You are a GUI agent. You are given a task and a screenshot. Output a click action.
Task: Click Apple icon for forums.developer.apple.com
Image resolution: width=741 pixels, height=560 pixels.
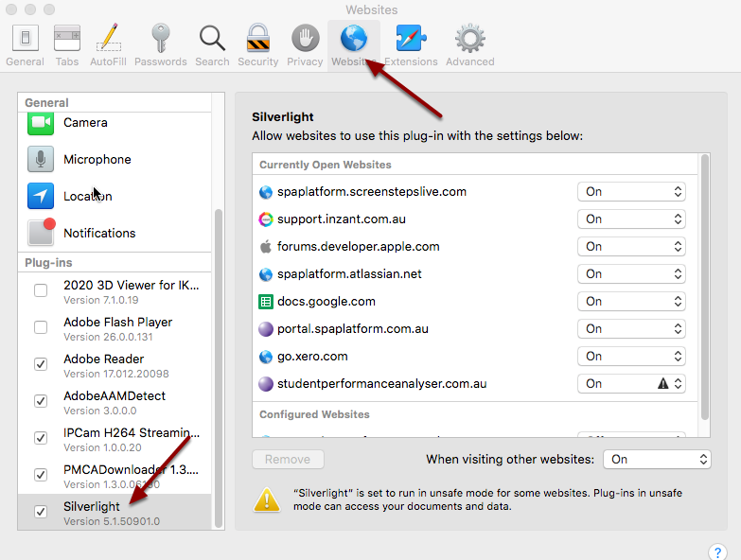[x=266, y=247]
